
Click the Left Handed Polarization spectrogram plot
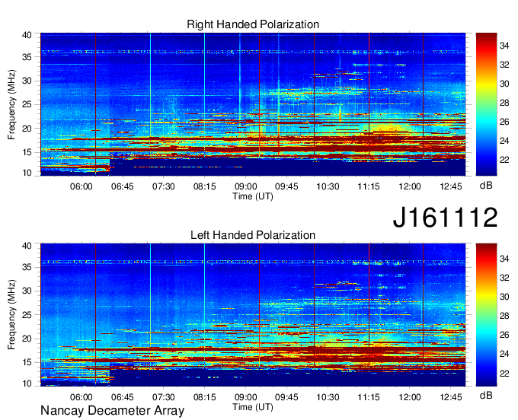tap(253, 315)
